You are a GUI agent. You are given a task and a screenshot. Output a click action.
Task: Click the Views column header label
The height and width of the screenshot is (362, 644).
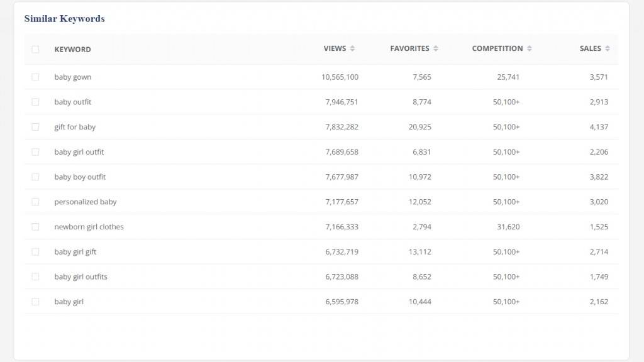pos(335,49)
